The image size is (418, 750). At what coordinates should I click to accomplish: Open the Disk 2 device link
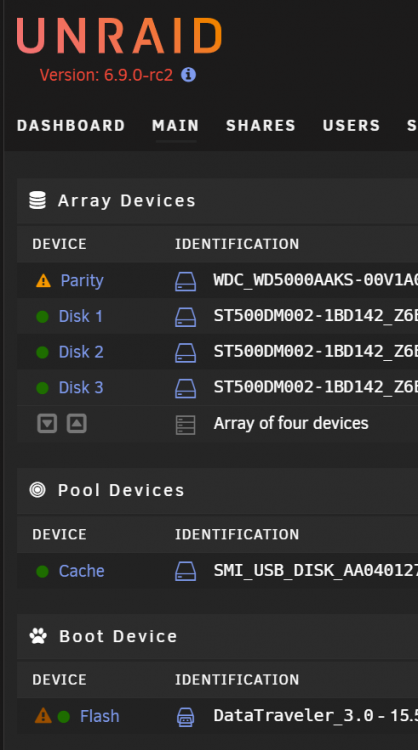click(81, 352)
